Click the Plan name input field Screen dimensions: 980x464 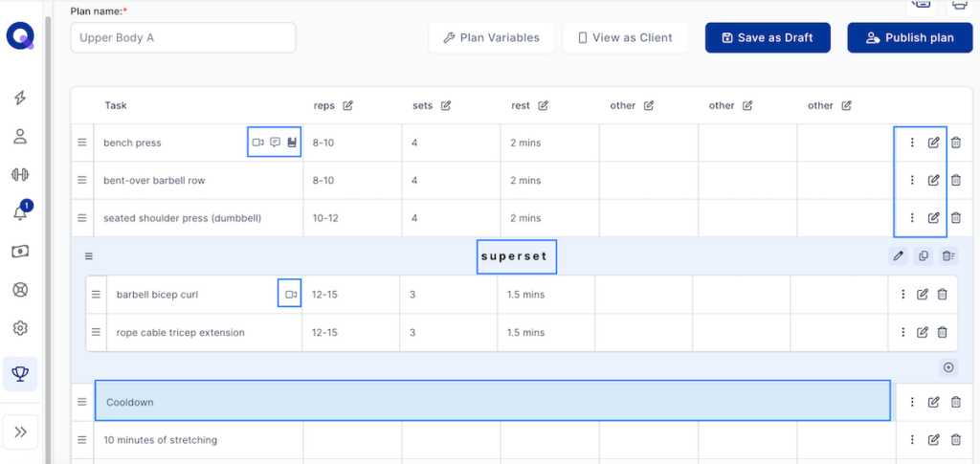pos(183,37)
